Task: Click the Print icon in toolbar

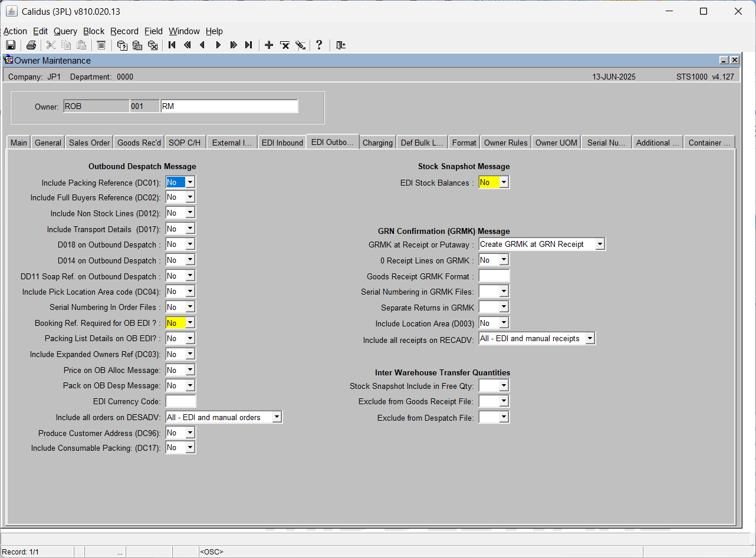Action: click(31, 45)
